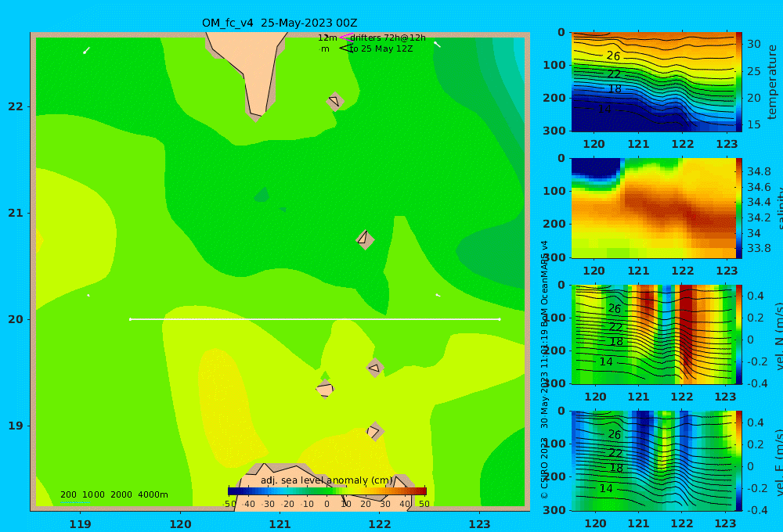This screenshot has height=532, width=783.
Task: Select the island polygon near 20.7N 121.9E
Action: [365, 239]
